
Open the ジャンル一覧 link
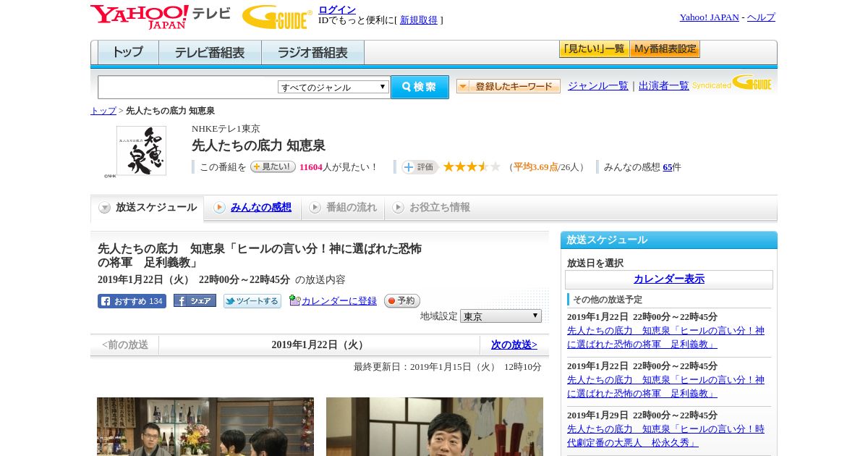click(598, 85)
